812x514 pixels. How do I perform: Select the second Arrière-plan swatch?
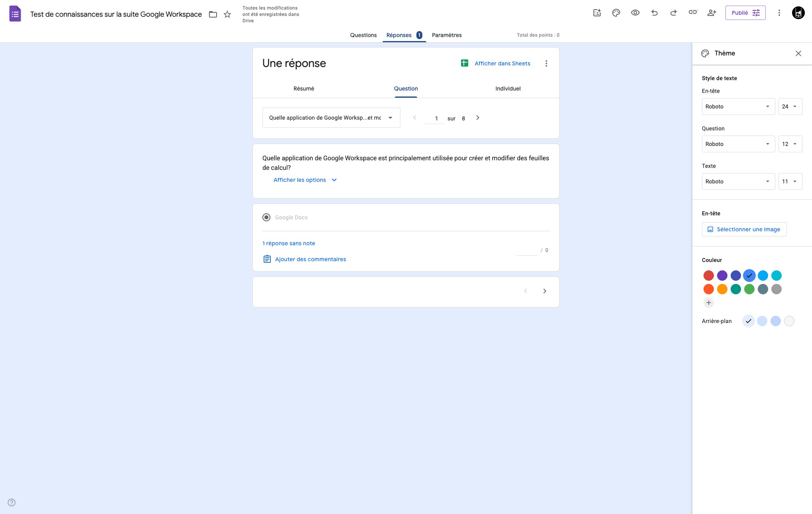[762, 321]
